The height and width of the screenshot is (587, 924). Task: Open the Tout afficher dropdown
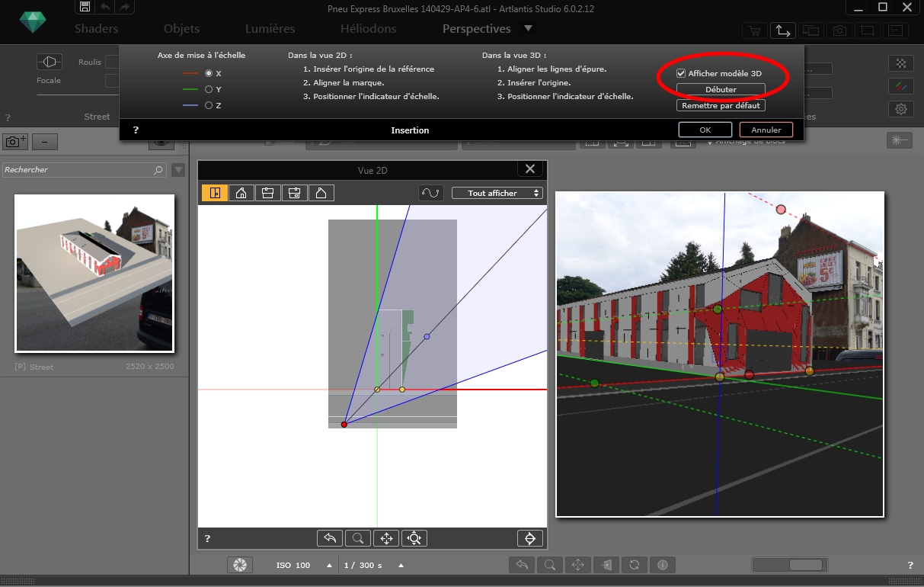pos(497,193)
